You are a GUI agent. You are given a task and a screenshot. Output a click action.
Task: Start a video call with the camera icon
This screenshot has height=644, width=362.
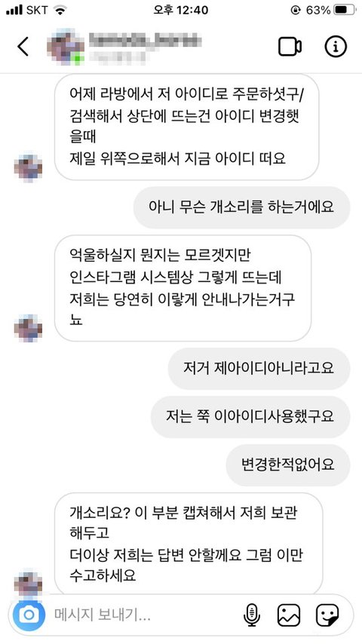pyautogui.click(x=290, y=47)
